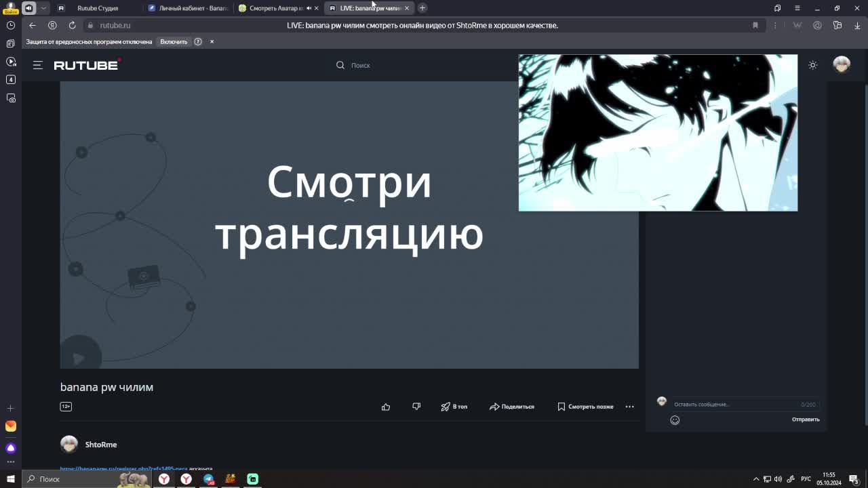
Task: Go to the RUTUBE home logo
Action: 87,65
